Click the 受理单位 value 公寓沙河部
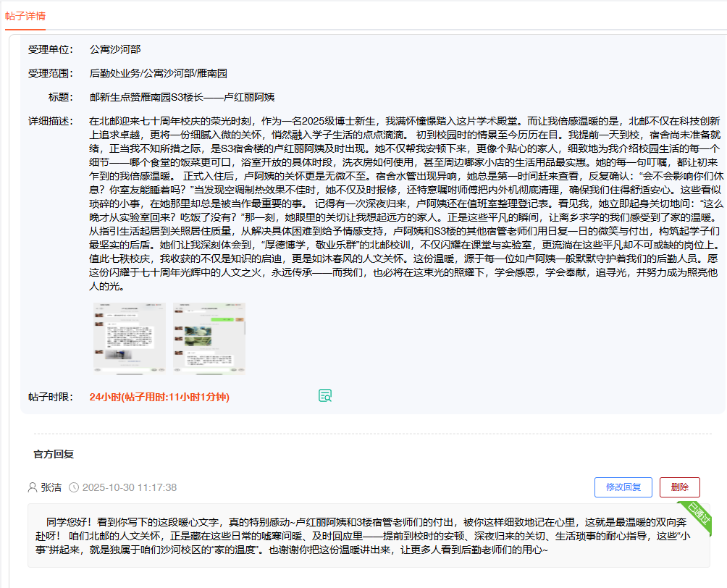 (x=114, y=49)
